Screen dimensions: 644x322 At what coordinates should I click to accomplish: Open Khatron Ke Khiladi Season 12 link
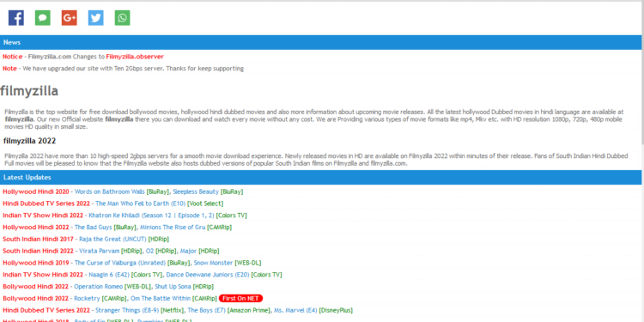[151, 216]
